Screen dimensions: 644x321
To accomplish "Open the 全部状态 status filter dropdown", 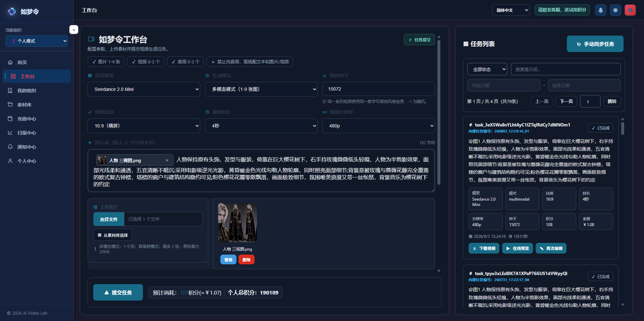I will click(x=487, y=69).
